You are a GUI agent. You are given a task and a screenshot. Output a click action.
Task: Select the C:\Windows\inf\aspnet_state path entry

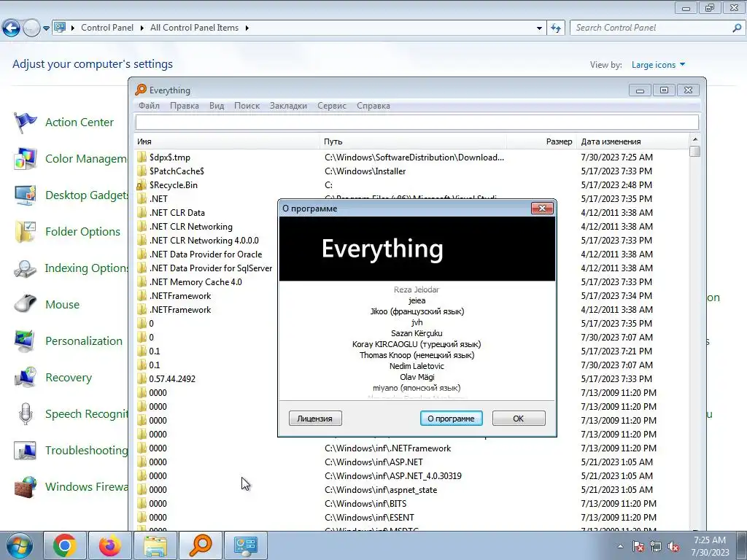click(381, 489)
